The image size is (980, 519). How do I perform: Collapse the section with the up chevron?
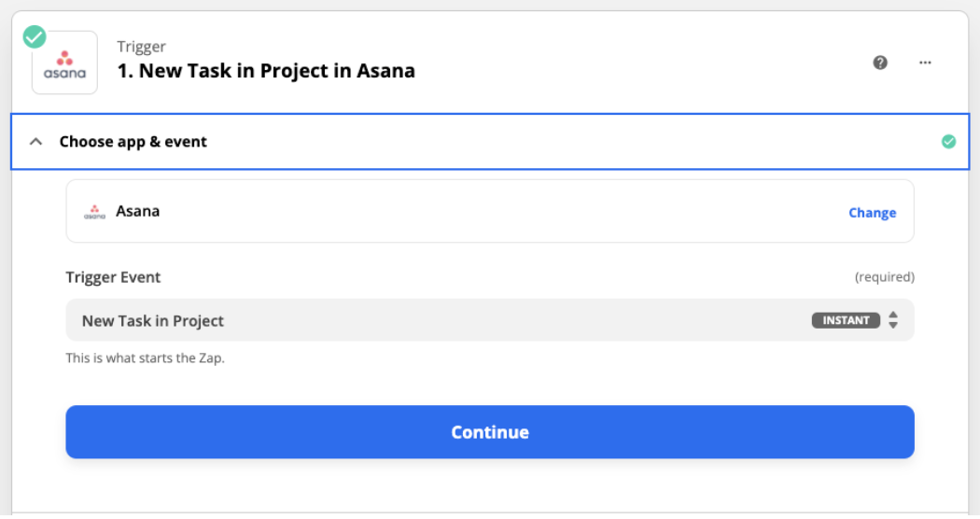tap(36, 142)
